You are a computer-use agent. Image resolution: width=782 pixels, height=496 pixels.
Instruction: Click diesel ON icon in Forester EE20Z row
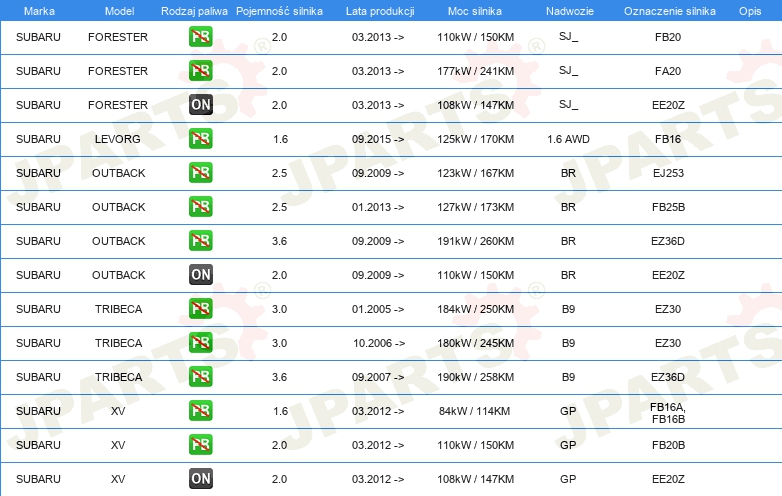tap(200, 105)
